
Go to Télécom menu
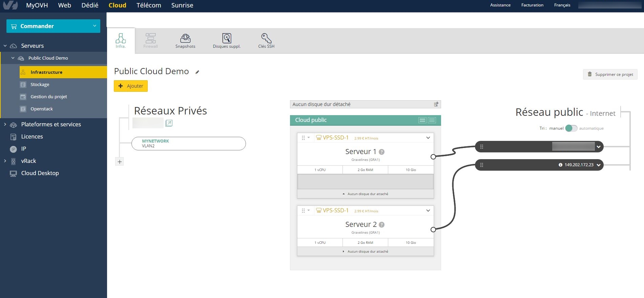[x=149, y=5]
